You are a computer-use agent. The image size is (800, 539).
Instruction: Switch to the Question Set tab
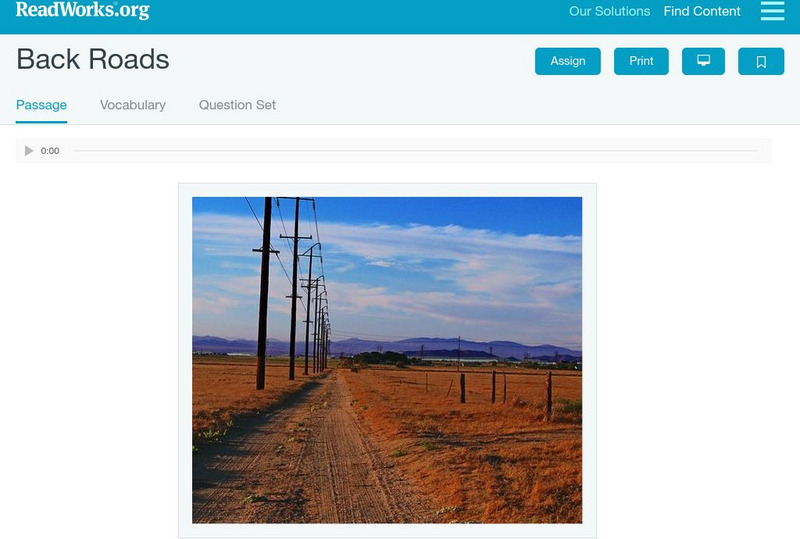point(237,105)
